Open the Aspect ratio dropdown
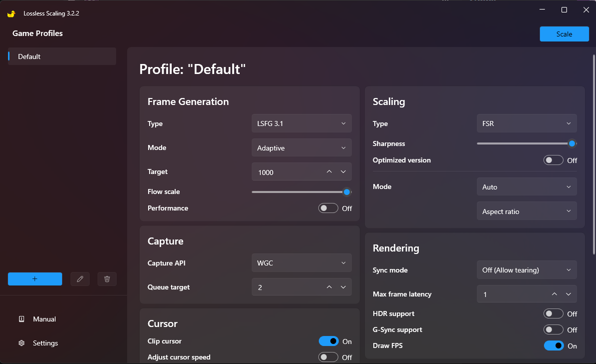Screen dimensions: 596x364 [527, 211]
